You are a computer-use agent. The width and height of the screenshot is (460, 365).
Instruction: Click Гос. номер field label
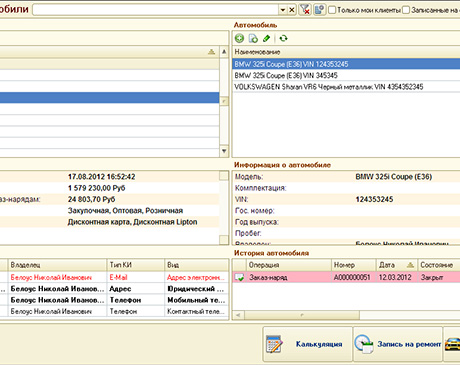coord(255,211)
